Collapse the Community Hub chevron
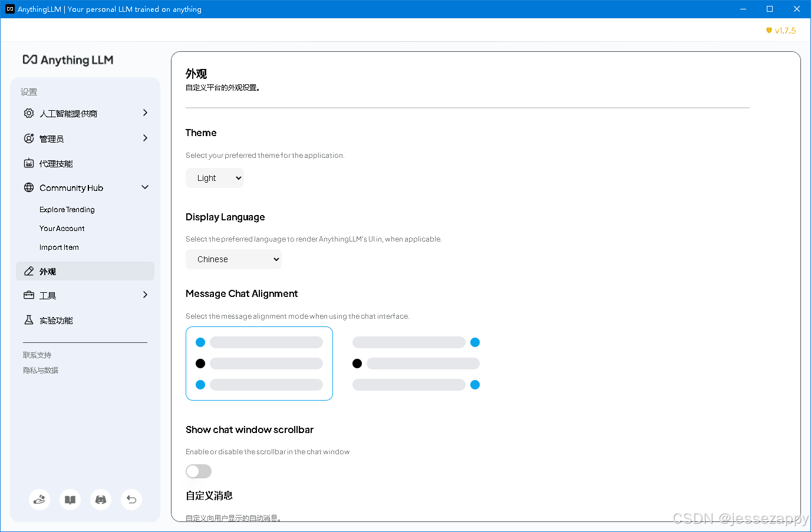Viewport: 811px width, 532px height. click(145, 187)
